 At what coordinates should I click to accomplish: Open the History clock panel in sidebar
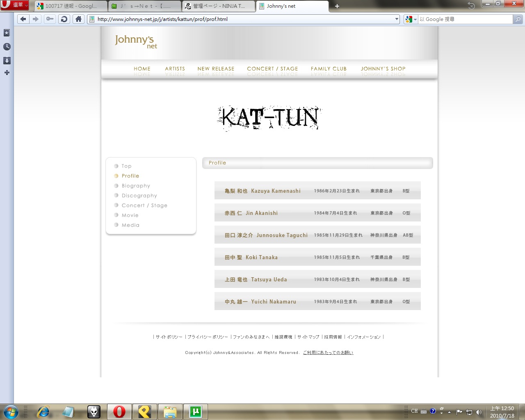pyautogui.click(x=7, y=47)
